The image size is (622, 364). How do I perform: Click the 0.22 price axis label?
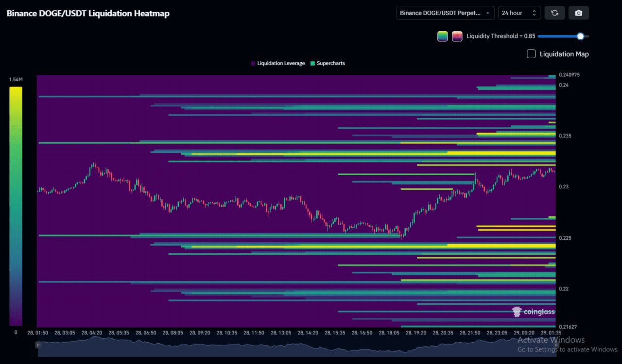[564, 289]
